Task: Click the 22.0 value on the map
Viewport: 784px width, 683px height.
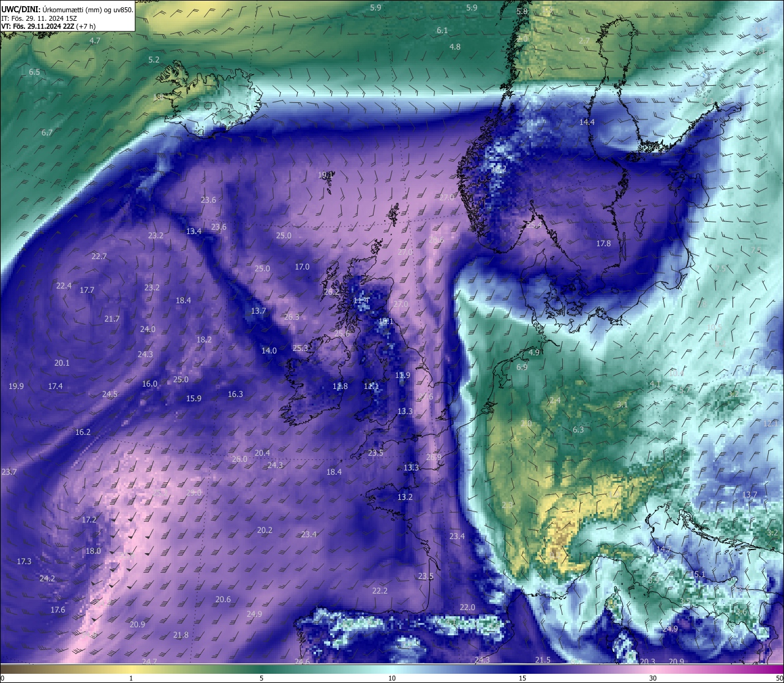Action: click(x=467, y=608)
